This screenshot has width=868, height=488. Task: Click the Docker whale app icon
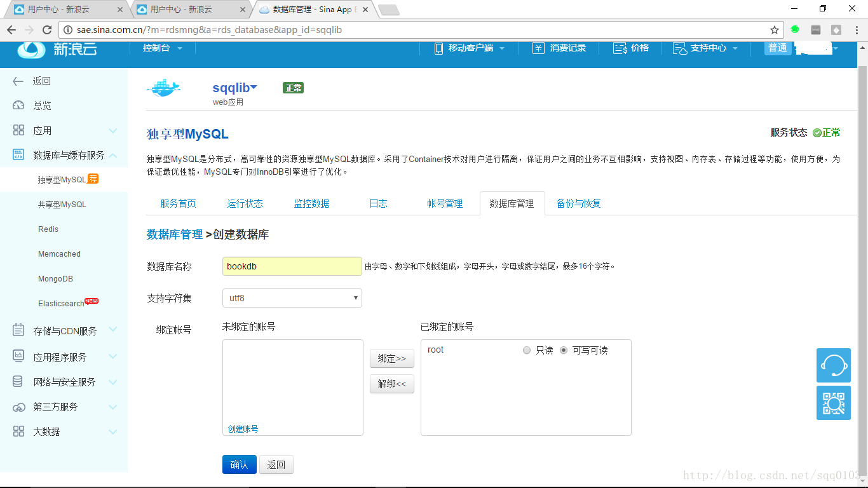tap(164, 88)
